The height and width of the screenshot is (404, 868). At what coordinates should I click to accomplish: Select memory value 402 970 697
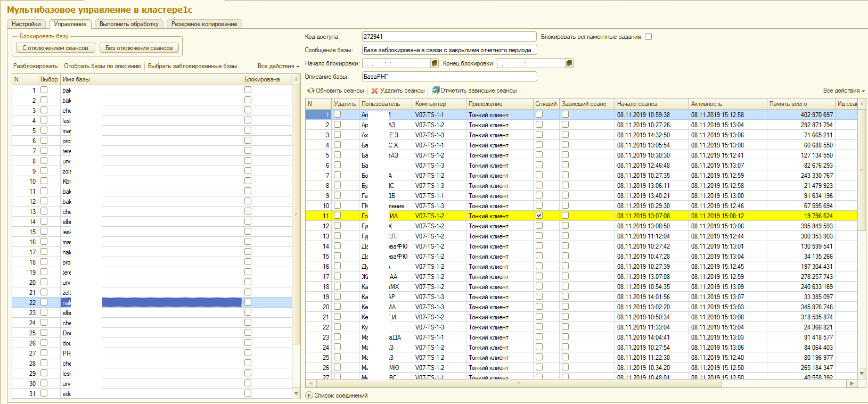[x=801, y=114]
